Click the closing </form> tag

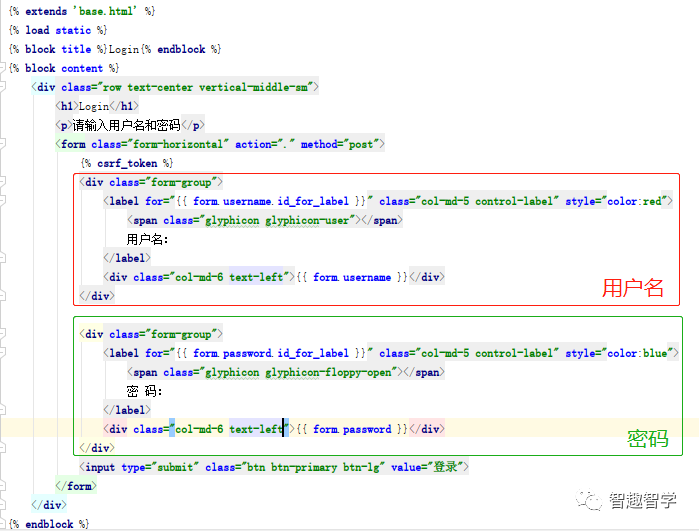coord(76,486)
